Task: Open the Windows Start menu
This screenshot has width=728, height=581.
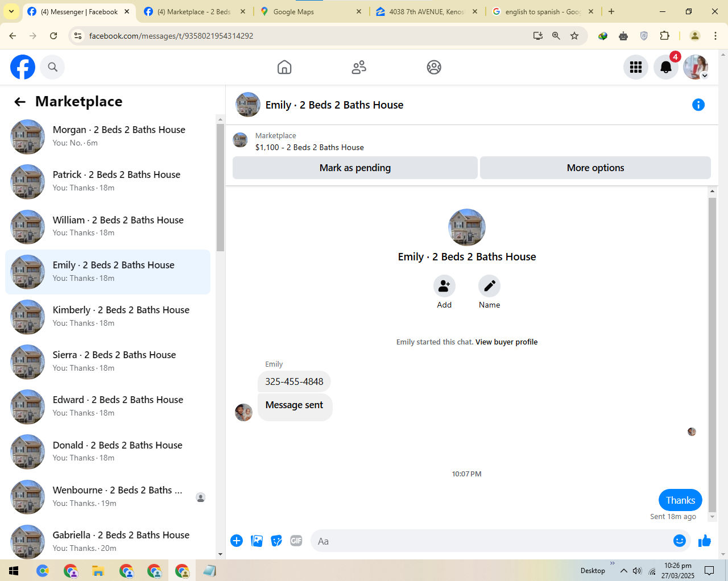Action: pyautogui.click(x=14, y=571)
